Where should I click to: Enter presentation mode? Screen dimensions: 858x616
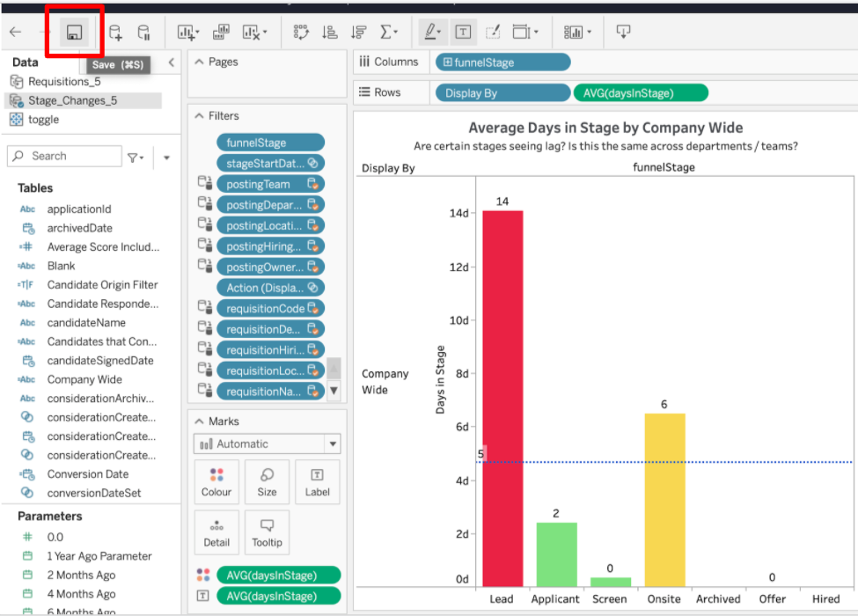(x=624, y=32)
